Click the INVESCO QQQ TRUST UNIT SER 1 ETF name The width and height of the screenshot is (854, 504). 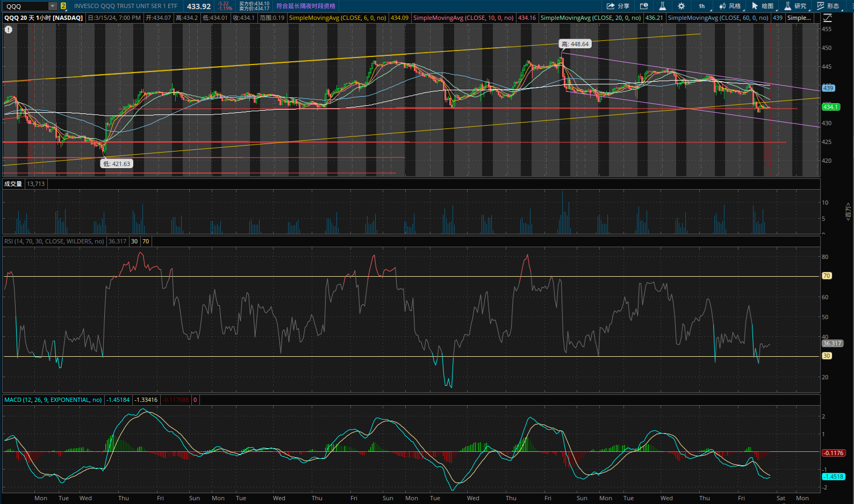click(x=126, y=6)
